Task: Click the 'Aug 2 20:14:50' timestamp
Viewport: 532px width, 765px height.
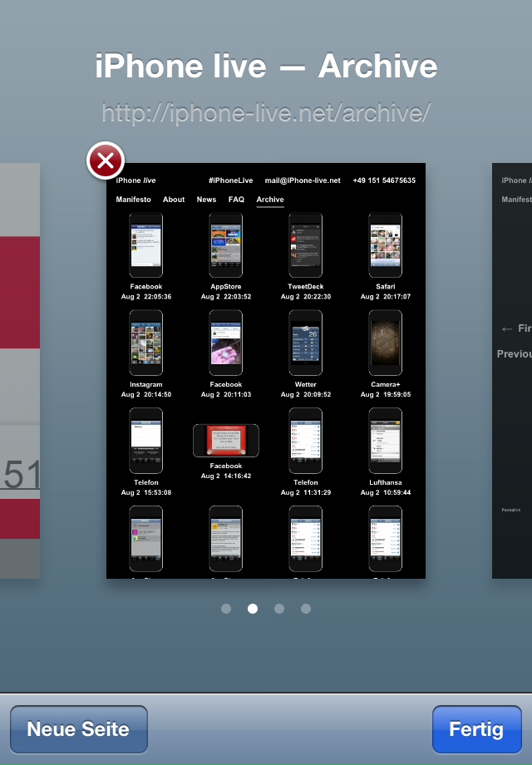Action: point(145,395)
